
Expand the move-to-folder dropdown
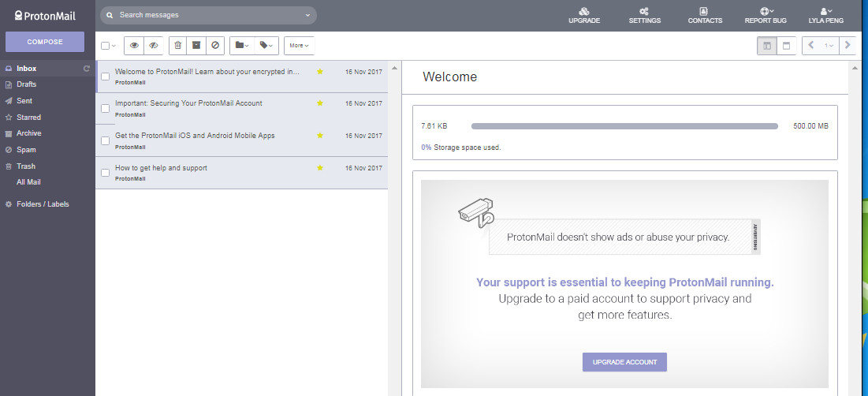coord(241,46)
